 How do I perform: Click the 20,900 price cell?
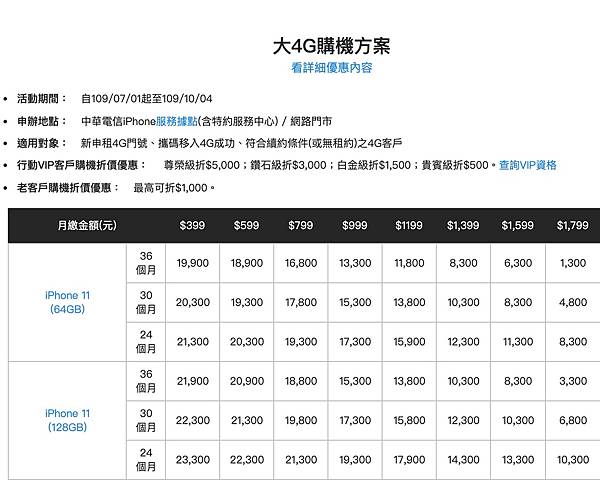pos(247,381)
